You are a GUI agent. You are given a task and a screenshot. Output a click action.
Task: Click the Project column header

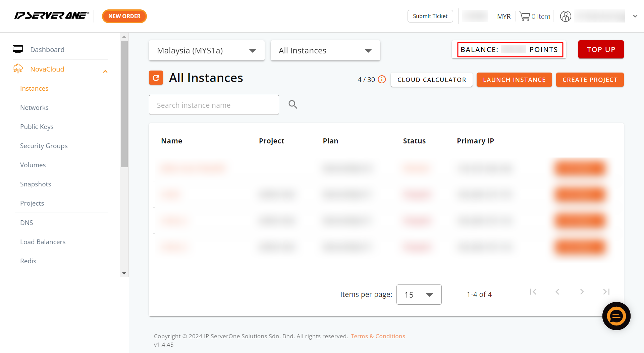coord(271,141)
